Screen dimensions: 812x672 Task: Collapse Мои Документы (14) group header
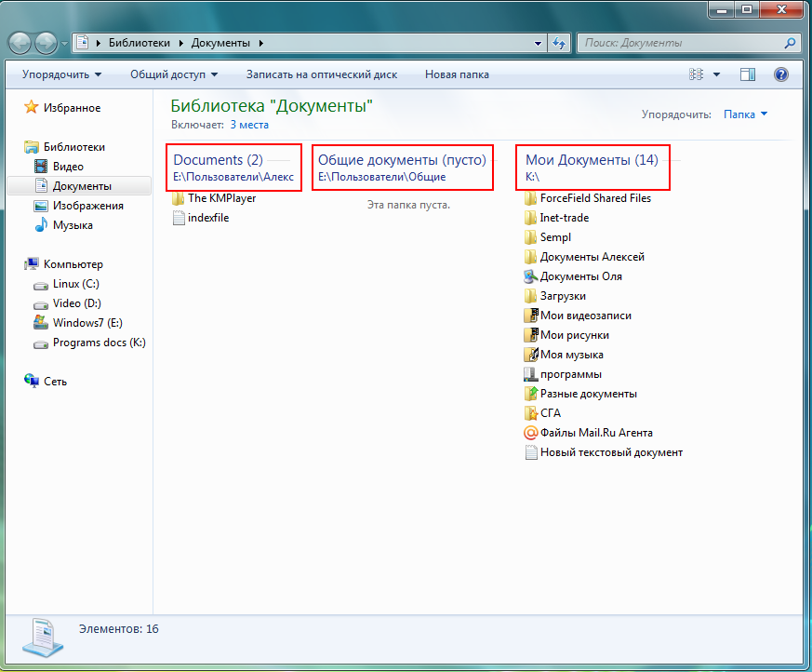[592, 159]
